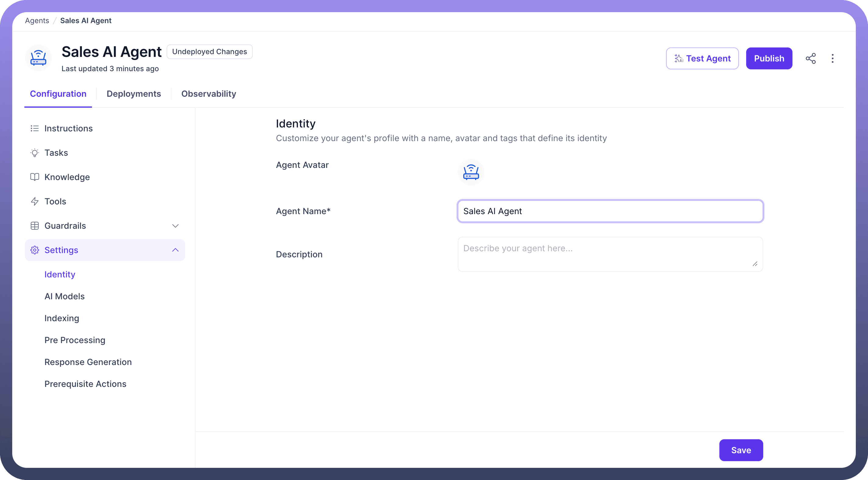
Task: Select AI Models under Settings
Action: coord(64,296)
